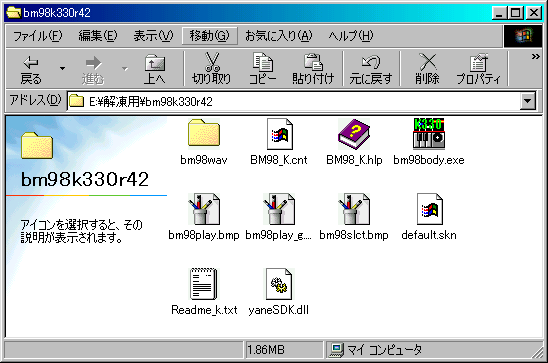The image size is (548, 363).
Task: Select the yaneSDK.dll file icon
Action: pyautogui.click(x=279, y=284)
